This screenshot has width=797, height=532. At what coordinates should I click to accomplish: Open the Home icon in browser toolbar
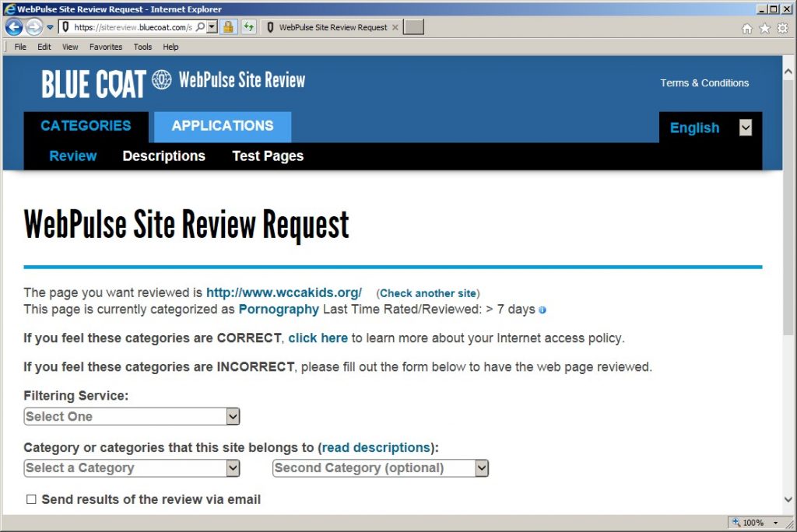pos(747,28)
